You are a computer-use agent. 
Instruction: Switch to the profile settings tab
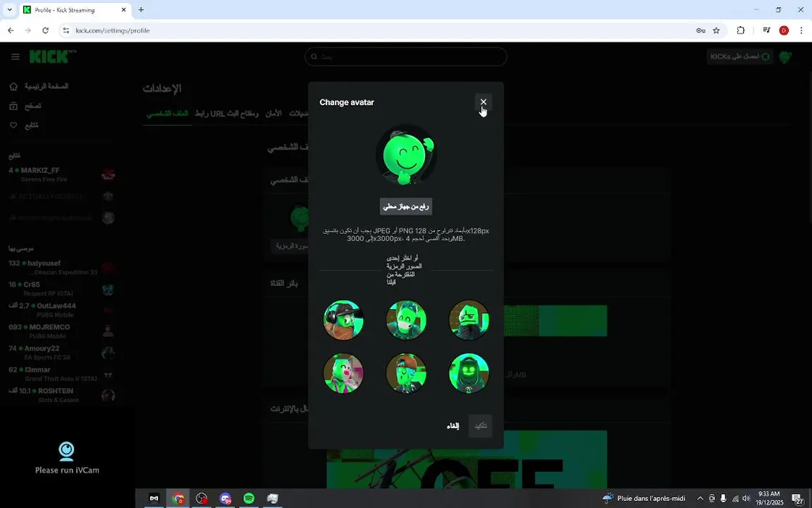pos(167,114)
